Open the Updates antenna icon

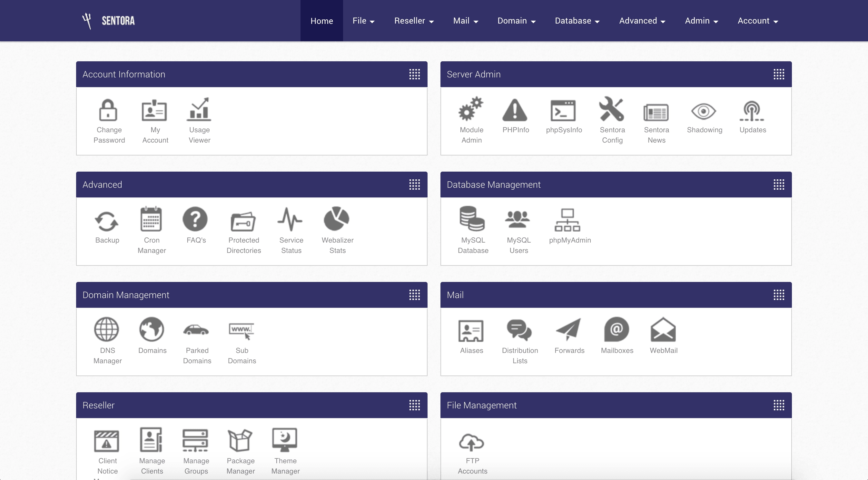pyautogui.click(x=752, y=111)
